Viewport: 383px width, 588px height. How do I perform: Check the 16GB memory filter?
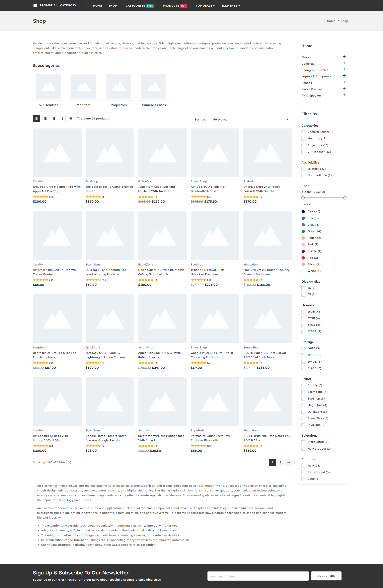pos(303,312)
